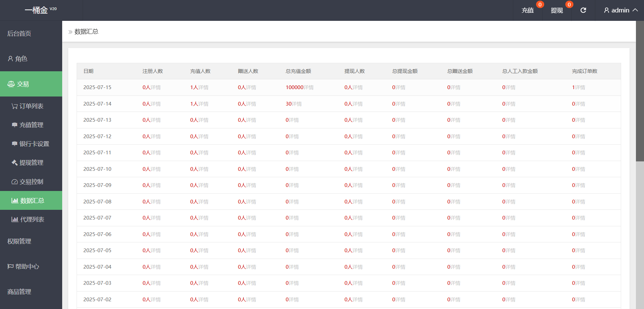The height and width of the screenshot is (309, 644).
Task: Open 赠送人数 详情 for 2025-07-09
Action: 251,185
